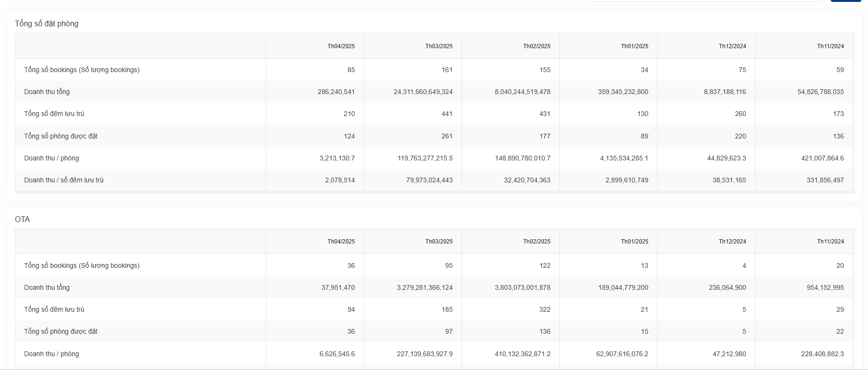
Task: Select Tổng số đêm lưu trú label in first table
Action: 54,114
